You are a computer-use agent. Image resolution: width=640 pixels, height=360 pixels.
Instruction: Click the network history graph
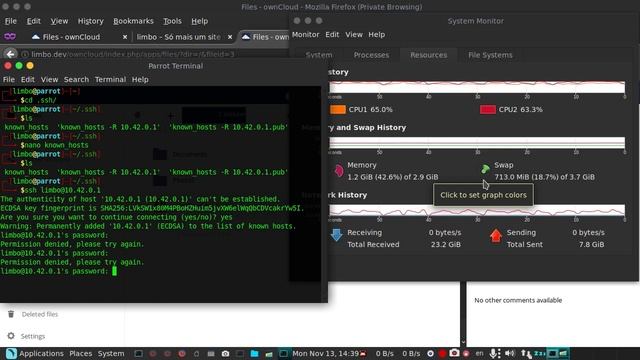point(477,210)
